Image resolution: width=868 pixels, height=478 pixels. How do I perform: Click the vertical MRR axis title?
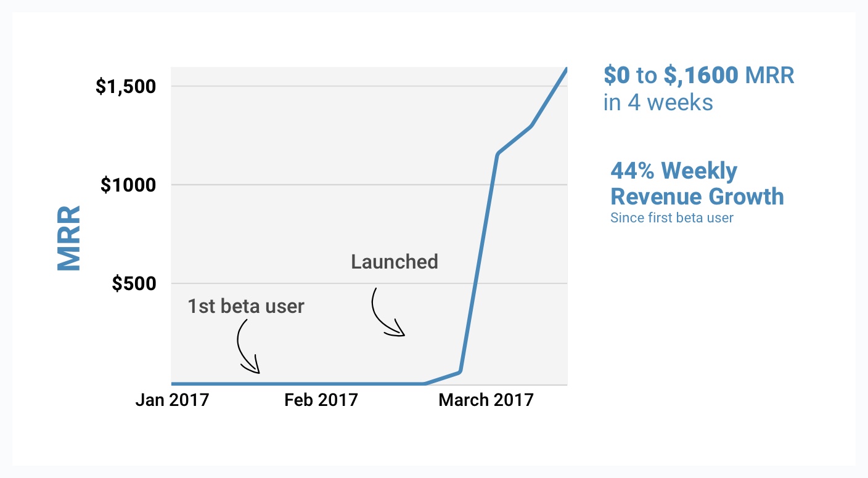tap(69, 239)
